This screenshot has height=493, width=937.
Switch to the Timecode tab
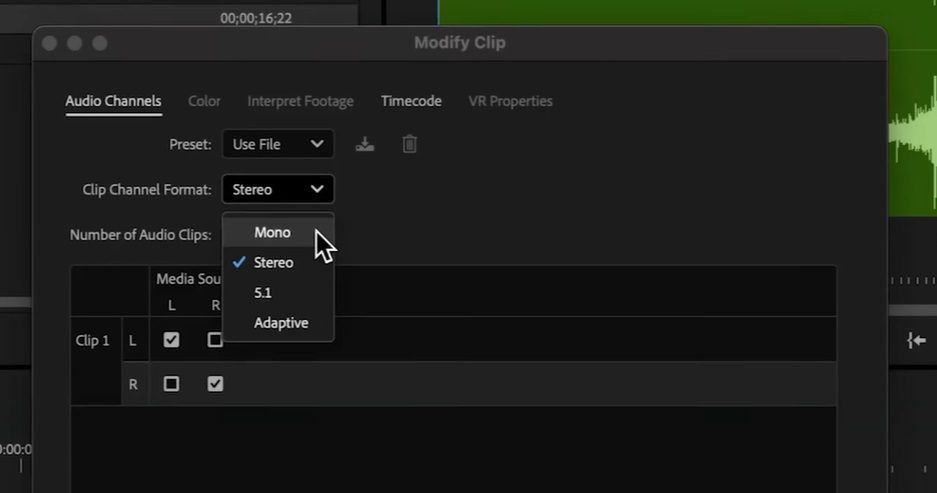[x=411, y=101]
